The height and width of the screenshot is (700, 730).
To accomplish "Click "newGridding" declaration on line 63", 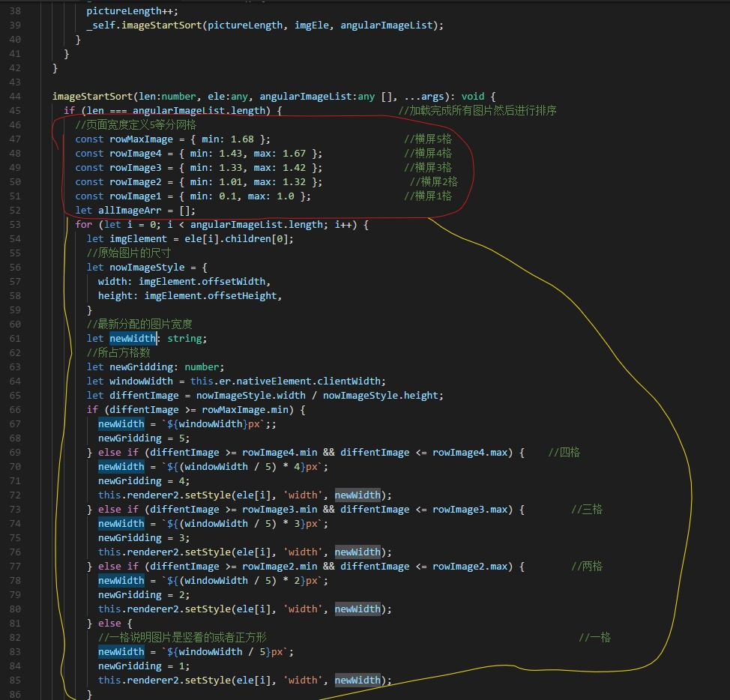I will click(x=141, y=366).
